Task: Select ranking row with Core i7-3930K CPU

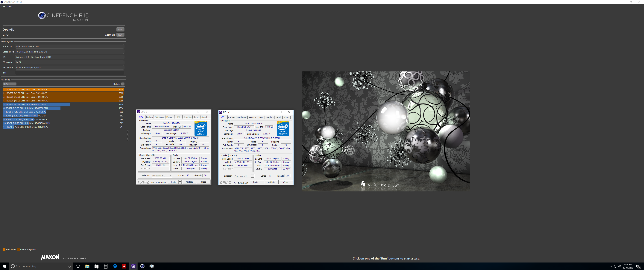Action: (x=63, y=108)
